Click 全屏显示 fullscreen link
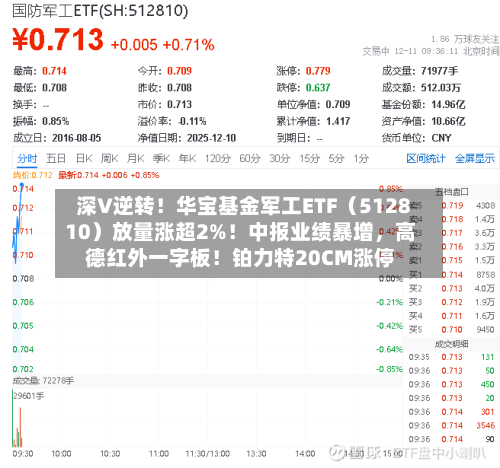The image size is (500, 468). (475, 158)
